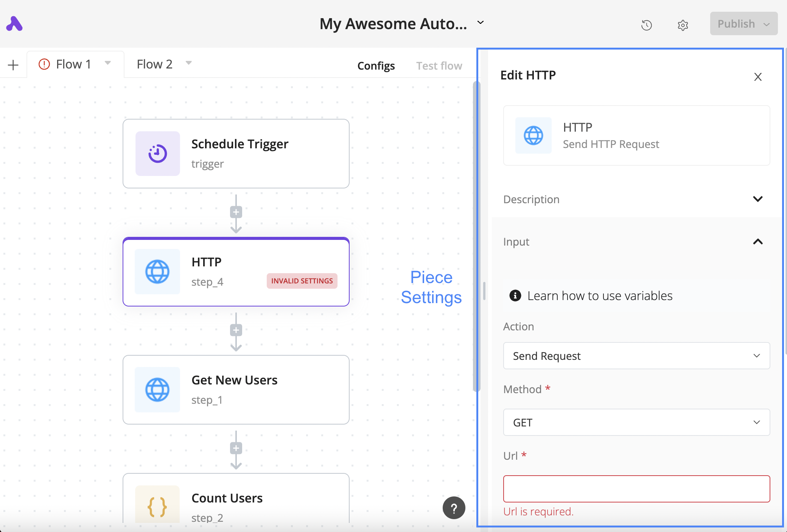Open the Configs menu
This screenshot has height=532, width=787.
tap(376, 66)
